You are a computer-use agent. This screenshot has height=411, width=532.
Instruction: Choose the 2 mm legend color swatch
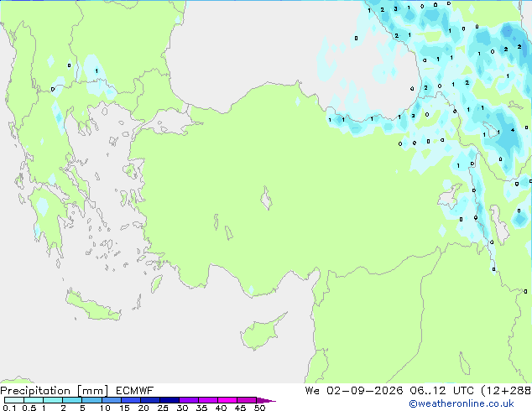tap(72, 400)
